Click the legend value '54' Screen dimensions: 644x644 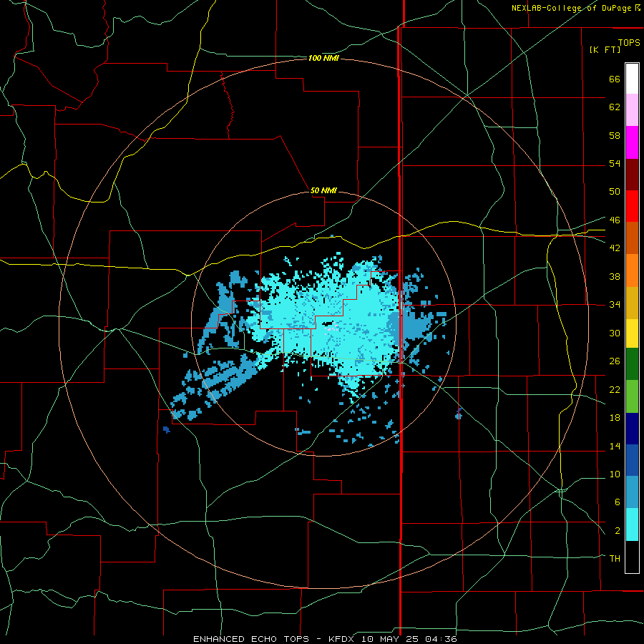tap(615, 163)
